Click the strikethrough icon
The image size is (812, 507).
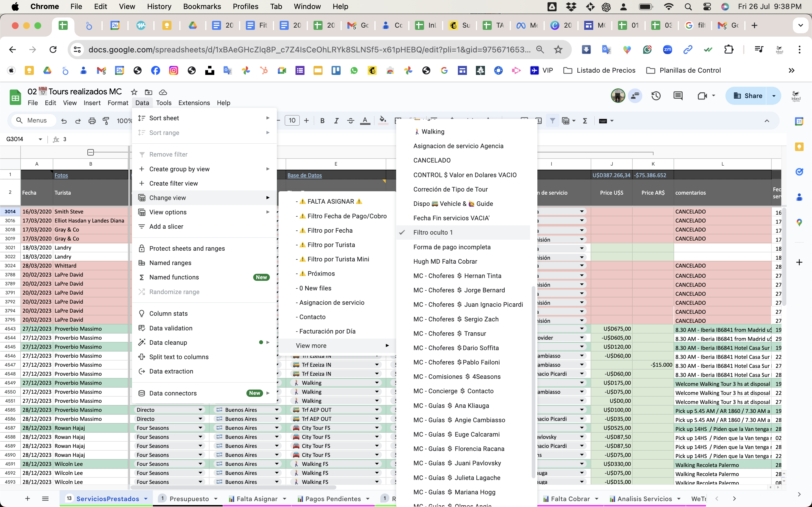click(x=351, y=121)
